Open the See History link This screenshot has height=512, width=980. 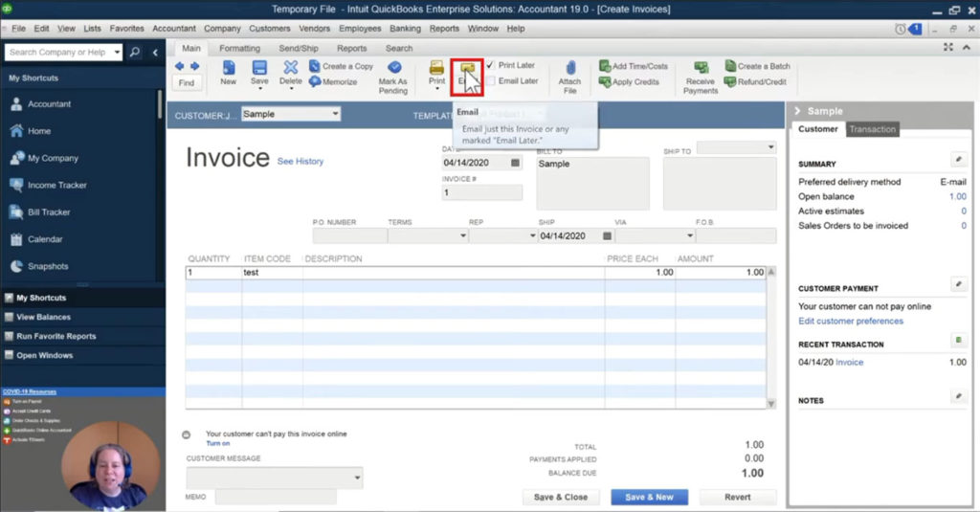[301, 162]
